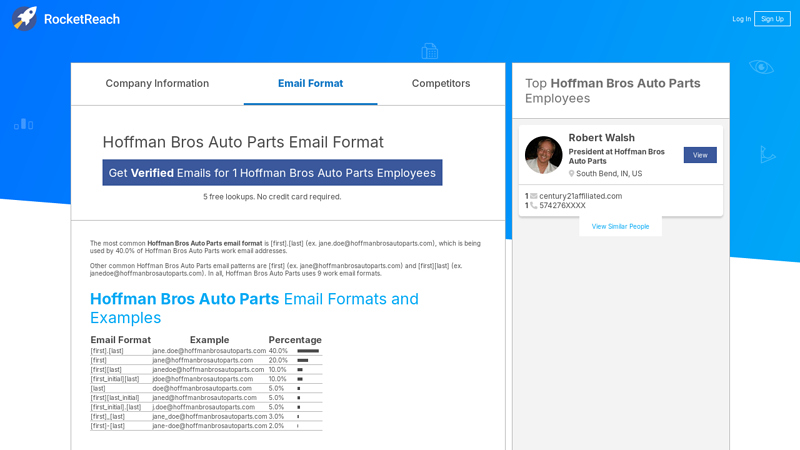
Task: Click janed@hoffmanbrosautoparts.com in the table
Action: click(x=205, y=397)
